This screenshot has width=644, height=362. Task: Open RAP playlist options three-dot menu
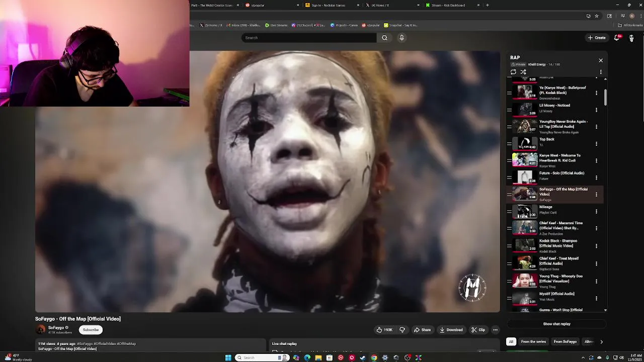click(x=600, y=72)
